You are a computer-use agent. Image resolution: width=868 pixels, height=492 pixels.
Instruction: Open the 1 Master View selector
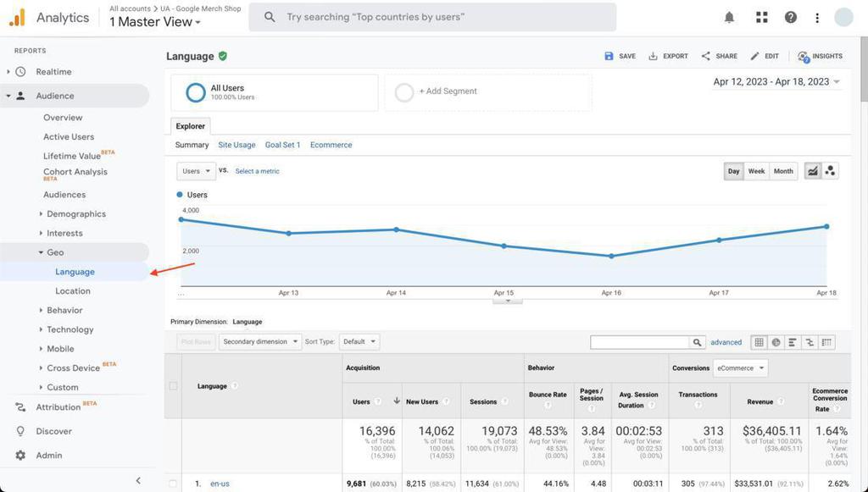(155, 22)
